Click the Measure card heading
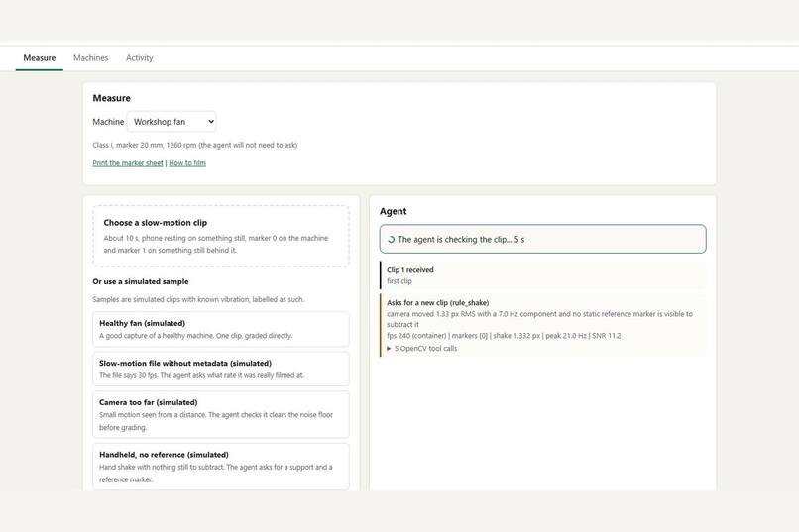The width and height of the screenshot is (799, 532). click(112, 98)
